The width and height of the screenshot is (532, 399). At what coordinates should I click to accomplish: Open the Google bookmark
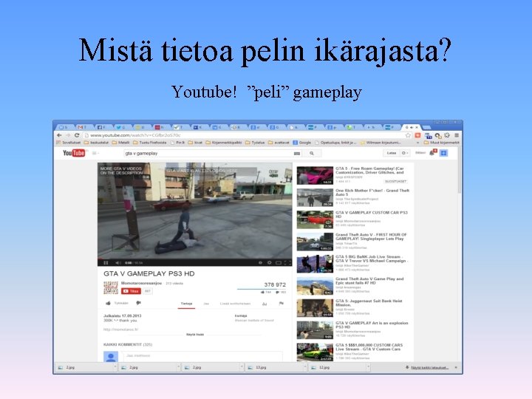(302, 143)
